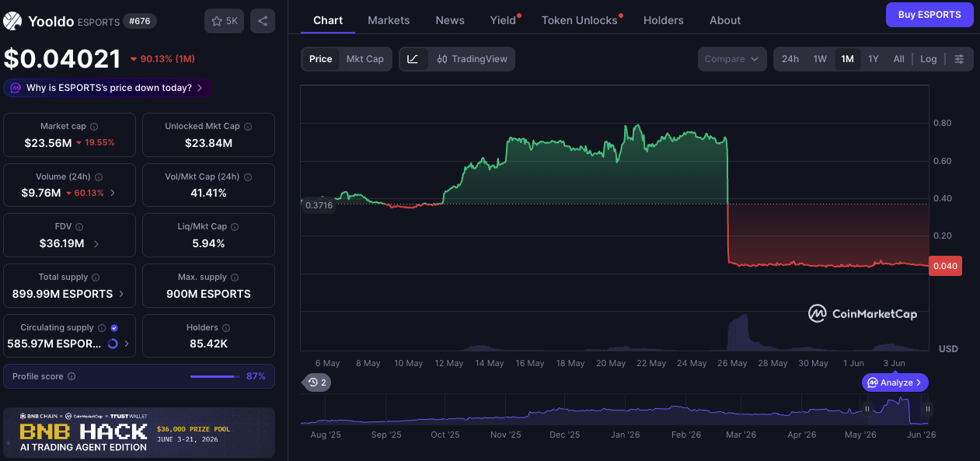The width and height of the screenshot is (980, 461).
Task: Expand Volume (24h) details chevron
Action: [x=113, y=193]
